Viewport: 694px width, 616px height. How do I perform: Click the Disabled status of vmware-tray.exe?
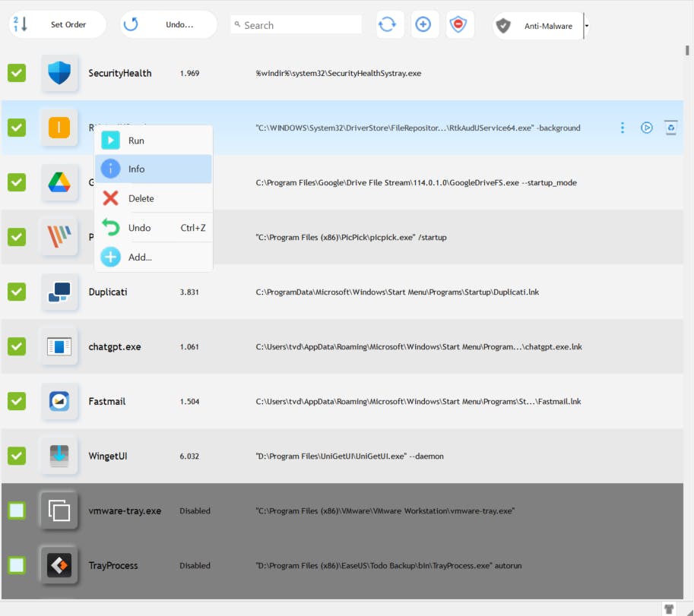[x=195, y=511]
